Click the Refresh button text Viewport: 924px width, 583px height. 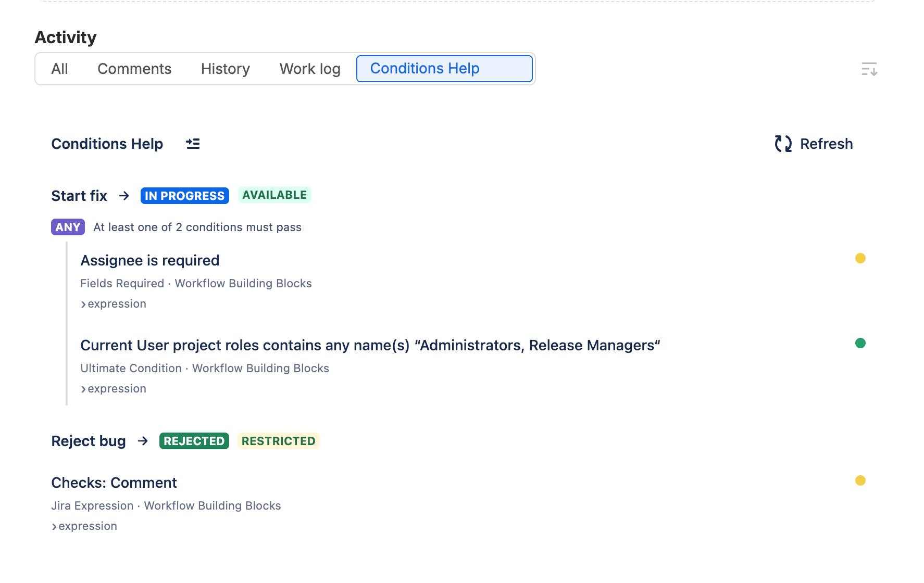click(x=826, y=144)
